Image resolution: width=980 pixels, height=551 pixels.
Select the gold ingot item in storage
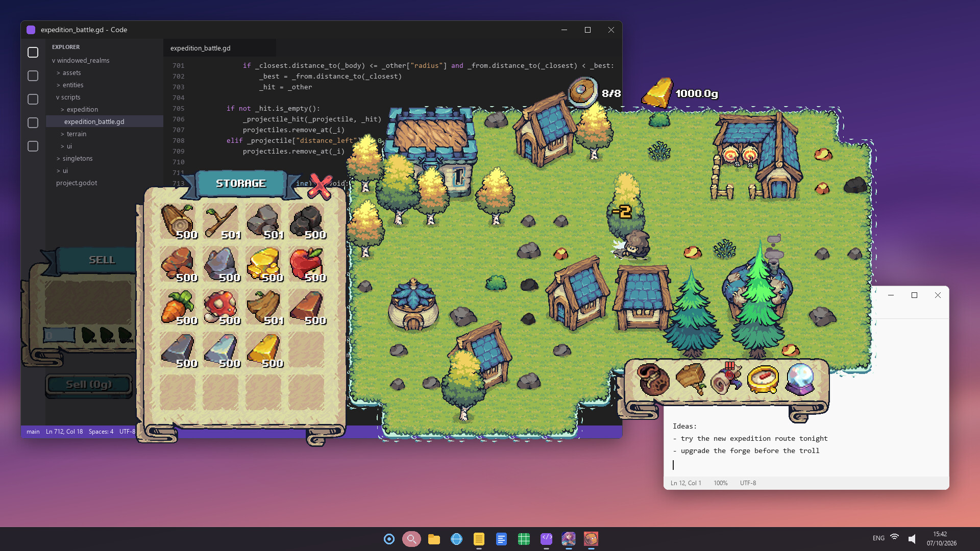(263, 350)
